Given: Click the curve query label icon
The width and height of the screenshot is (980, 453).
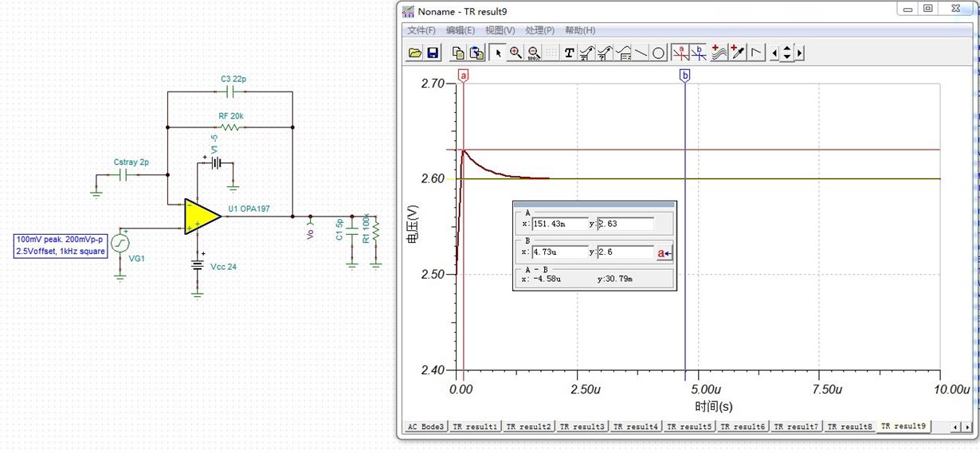Looking at the screenshot, I should 606,53.
